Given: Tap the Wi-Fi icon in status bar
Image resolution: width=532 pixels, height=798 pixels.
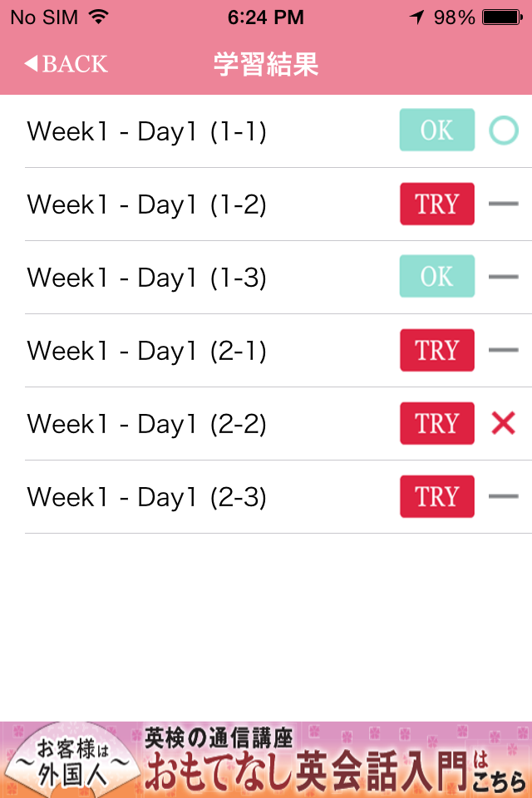Looking at the screenshot, I should tap(99, 17).
